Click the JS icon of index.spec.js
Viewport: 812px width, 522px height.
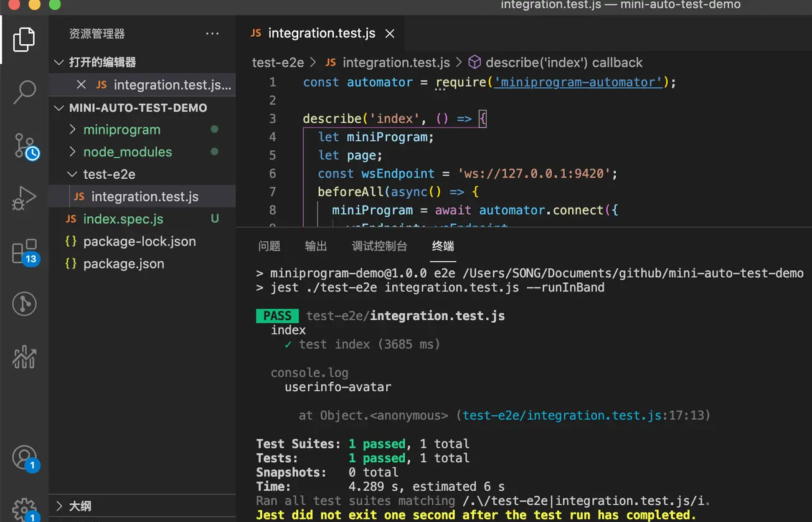(x=71, y=219)
